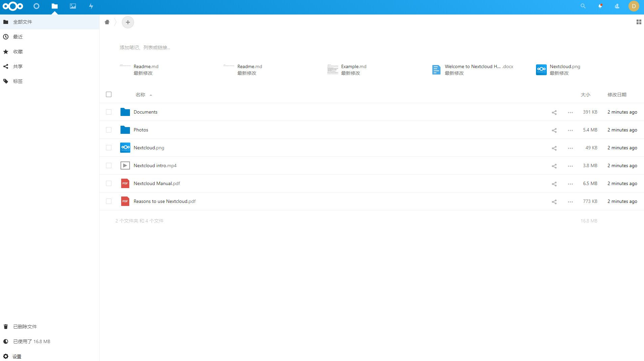Screen dimensions: 644x361
Task: Toggle the select all files checkbox
Action: point(109,94)
